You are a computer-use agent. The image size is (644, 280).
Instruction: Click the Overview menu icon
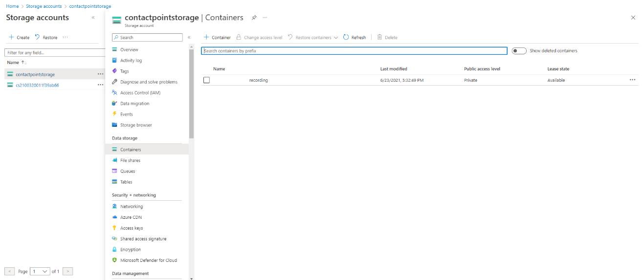pyautogui.click(x=114, y=49)
